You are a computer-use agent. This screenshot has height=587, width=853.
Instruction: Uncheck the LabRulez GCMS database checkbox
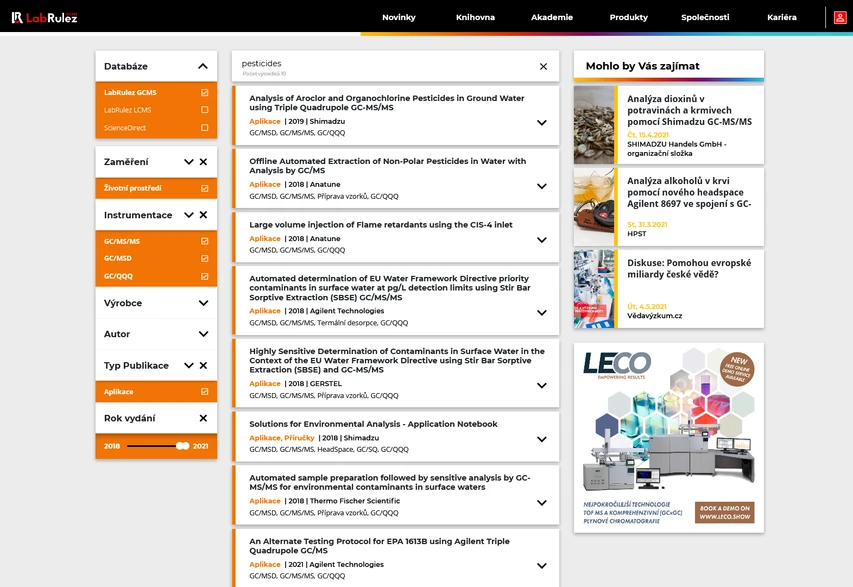(205, 93)
